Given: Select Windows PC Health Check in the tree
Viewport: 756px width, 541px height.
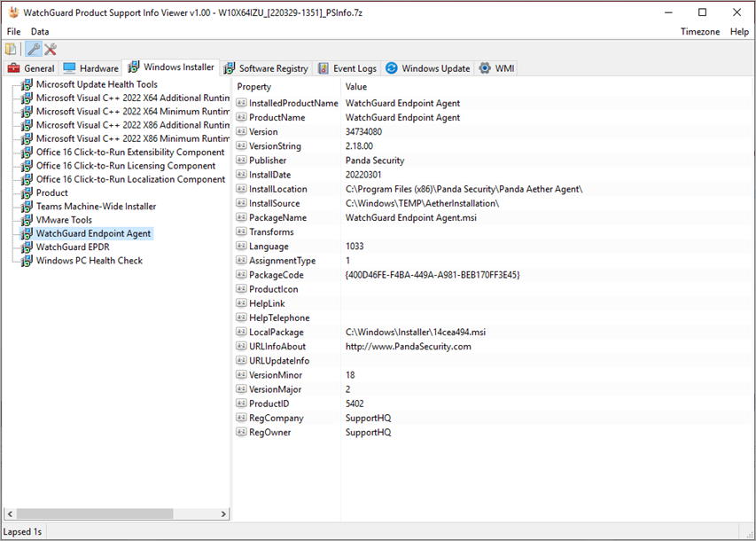Looking at the screenshot, I should coord(89,260).
